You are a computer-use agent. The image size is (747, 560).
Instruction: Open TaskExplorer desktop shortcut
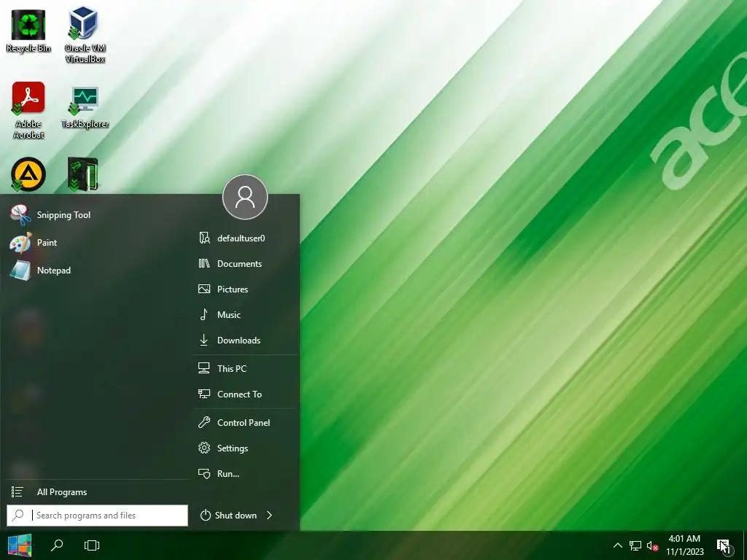coord(85,107)
